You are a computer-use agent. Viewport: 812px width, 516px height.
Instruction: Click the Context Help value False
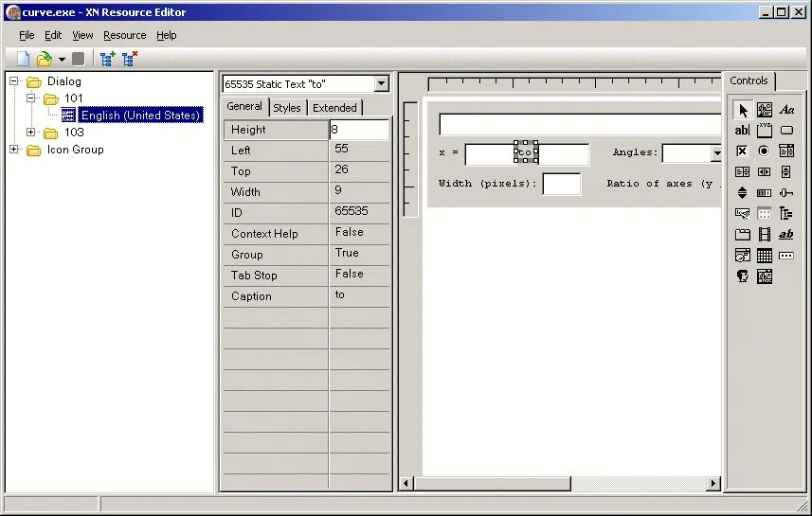[359, 234]
